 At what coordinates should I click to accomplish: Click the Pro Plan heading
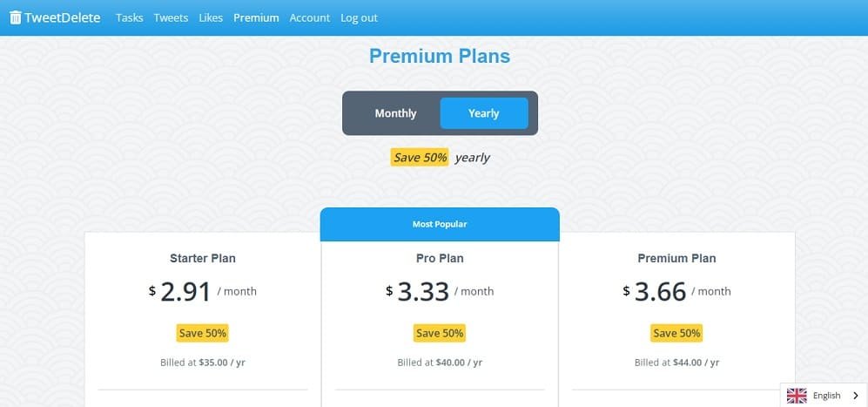click(440, 258)
